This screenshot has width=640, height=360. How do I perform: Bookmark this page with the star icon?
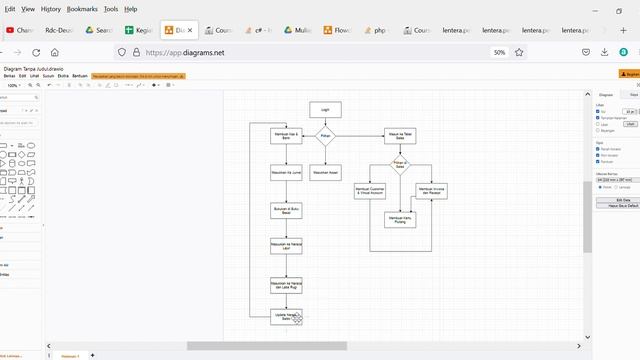(x=519, y=52)
